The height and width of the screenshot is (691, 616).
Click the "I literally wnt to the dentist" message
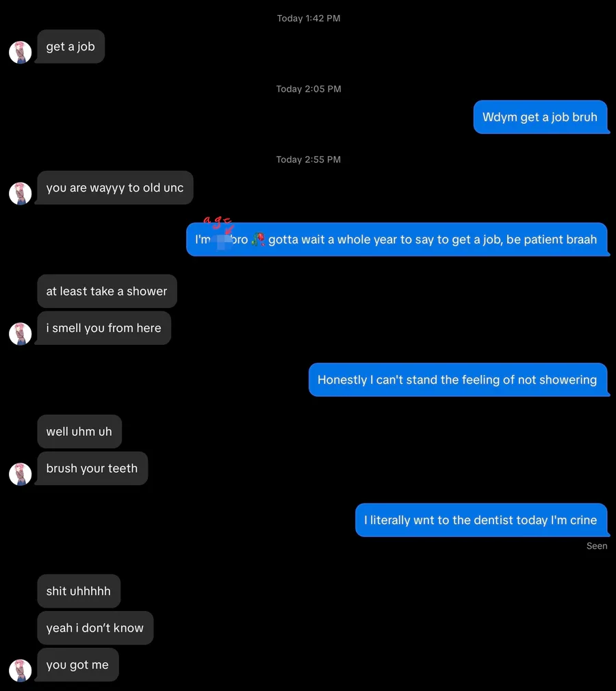click(x=480, y=520)
